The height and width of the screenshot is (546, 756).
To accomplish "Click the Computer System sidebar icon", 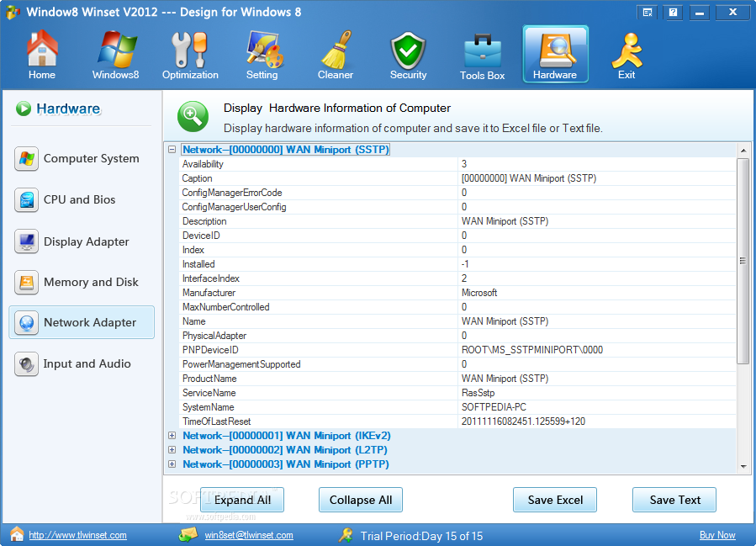I will point(27,159).
